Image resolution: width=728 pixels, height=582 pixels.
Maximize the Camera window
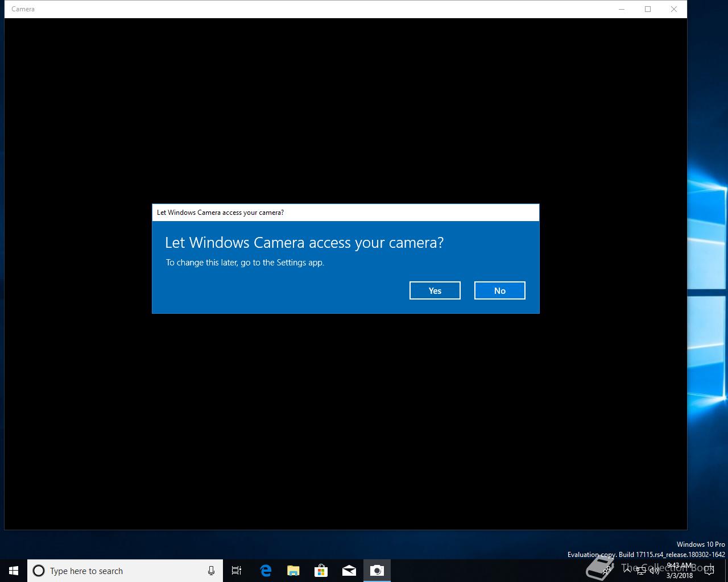(648, 9)
